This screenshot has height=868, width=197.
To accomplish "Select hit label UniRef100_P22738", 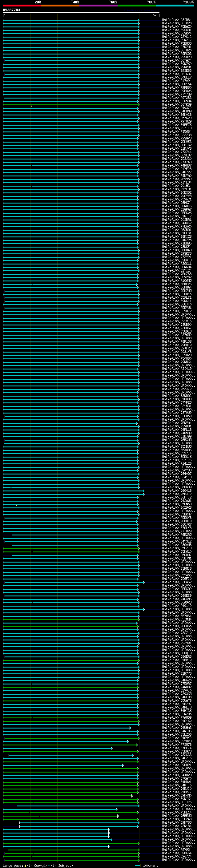I will pyautogui.click(x=177, y=135).
